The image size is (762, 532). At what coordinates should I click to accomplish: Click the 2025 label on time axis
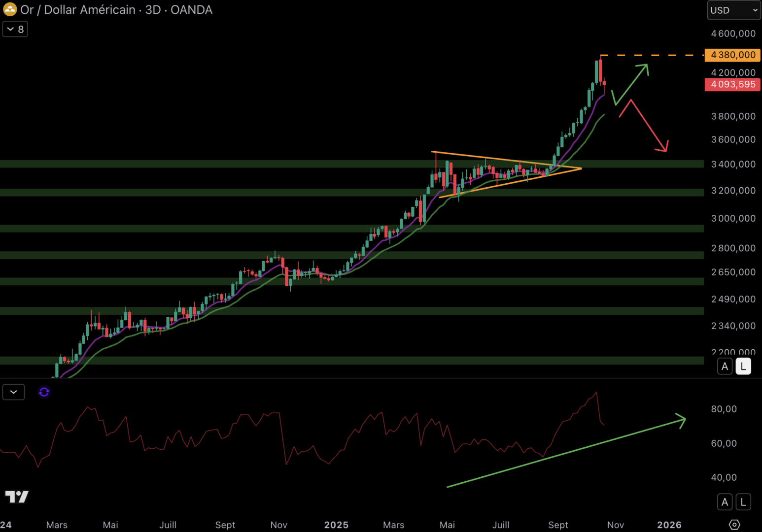[x=336, y=525]
